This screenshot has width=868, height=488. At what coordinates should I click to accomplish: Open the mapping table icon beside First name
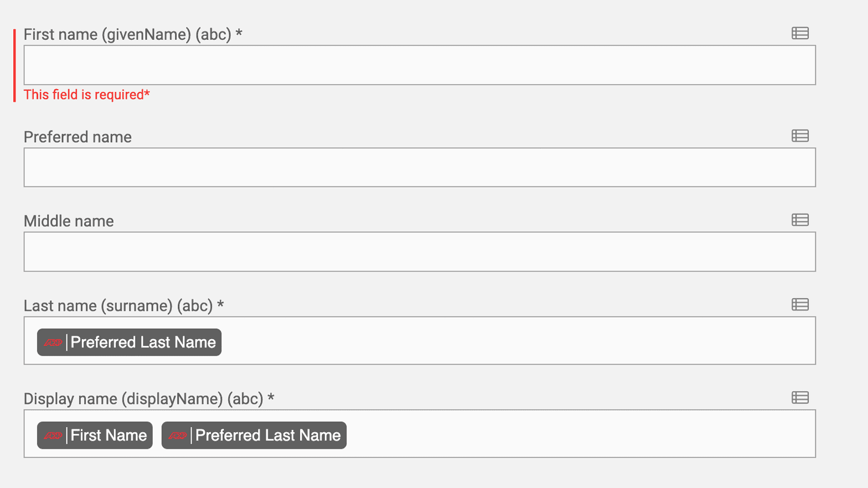point(801,33)
